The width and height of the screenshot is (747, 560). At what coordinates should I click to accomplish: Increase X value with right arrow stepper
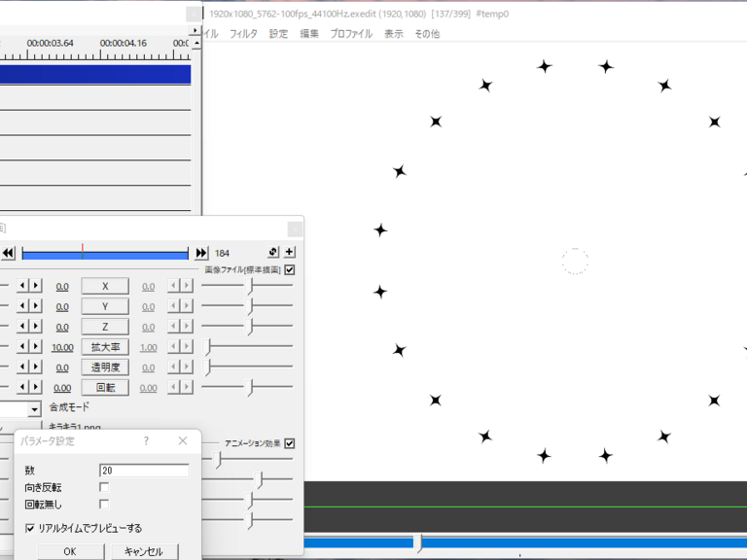click(36, 286)
